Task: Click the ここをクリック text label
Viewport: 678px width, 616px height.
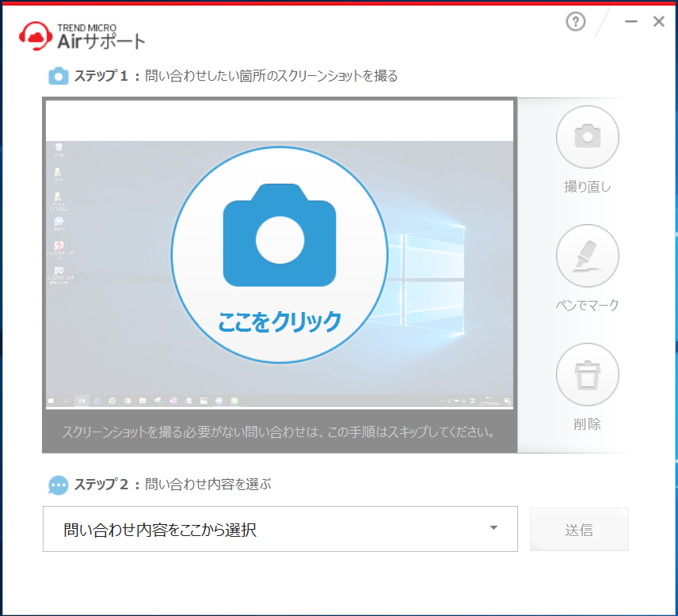Action: pos(280,321)
